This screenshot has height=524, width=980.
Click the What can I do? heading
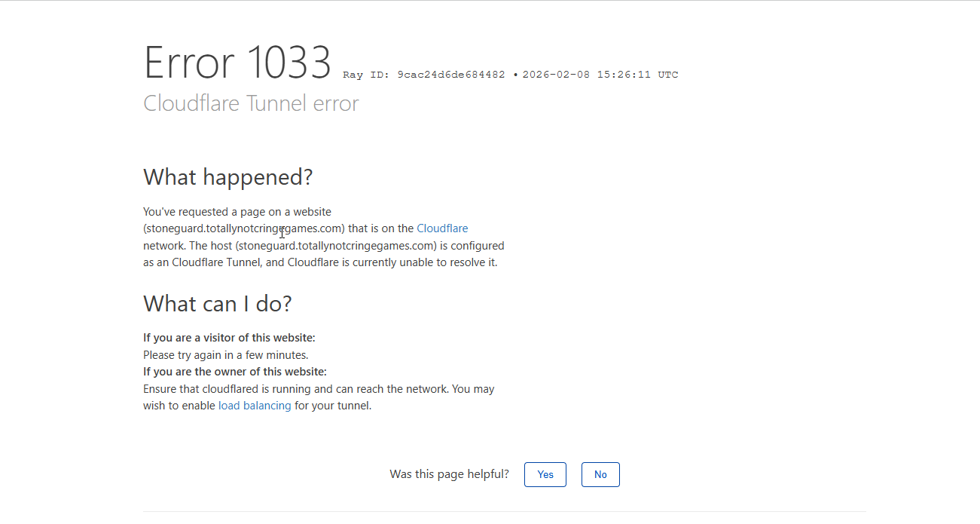(217, 304)
